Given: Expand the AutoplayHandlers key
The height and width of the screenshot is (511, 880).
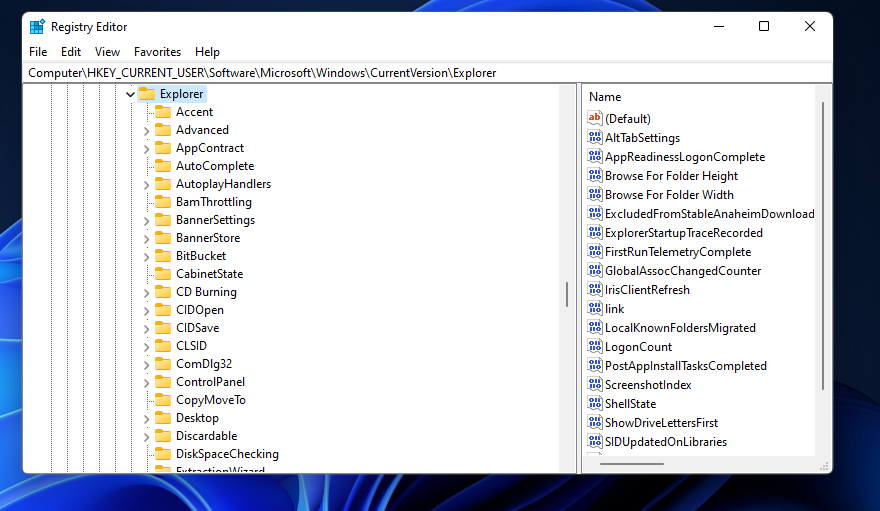Looking at the screenshot, I should 146,185.
